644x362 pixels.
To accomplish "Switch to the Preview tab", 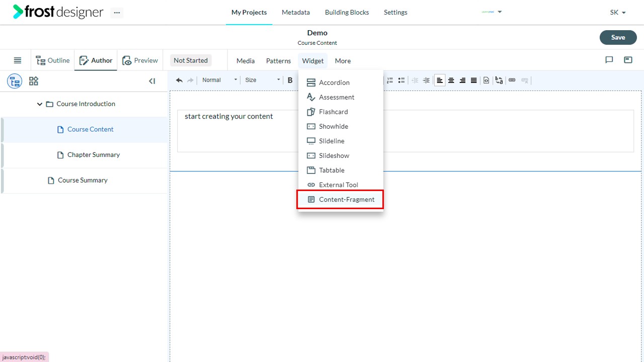I will pos(140,60).
